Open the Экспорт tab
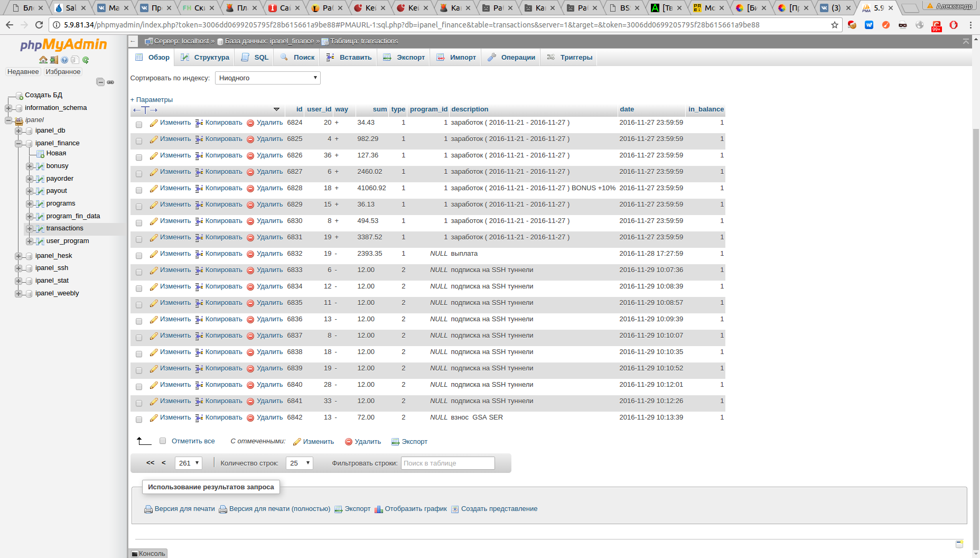The width and height of the screenshot is (980, 558). pos(404,58)
